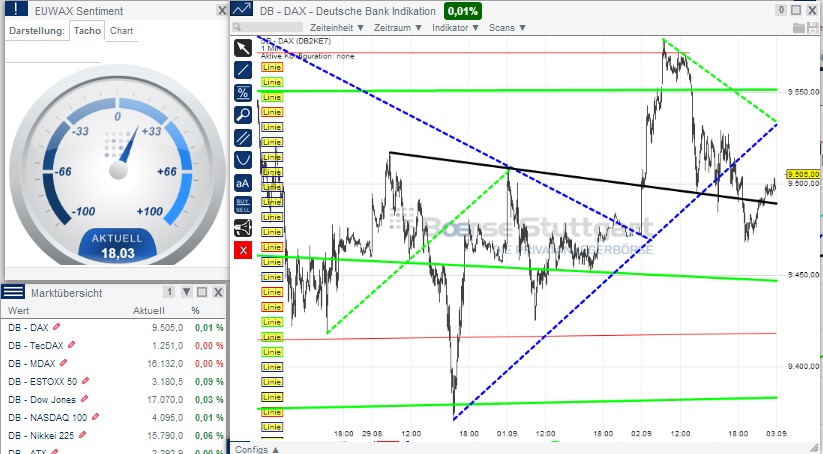
Task: Open the Marktübersicht triangle dropdown menu
Action: [186, 292]
